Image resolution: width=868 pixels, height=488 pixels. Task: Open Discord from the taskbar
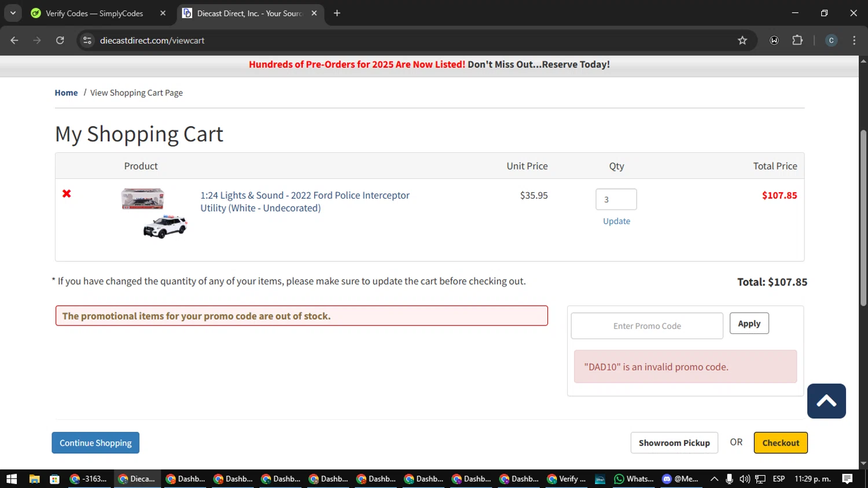[681, 479]
